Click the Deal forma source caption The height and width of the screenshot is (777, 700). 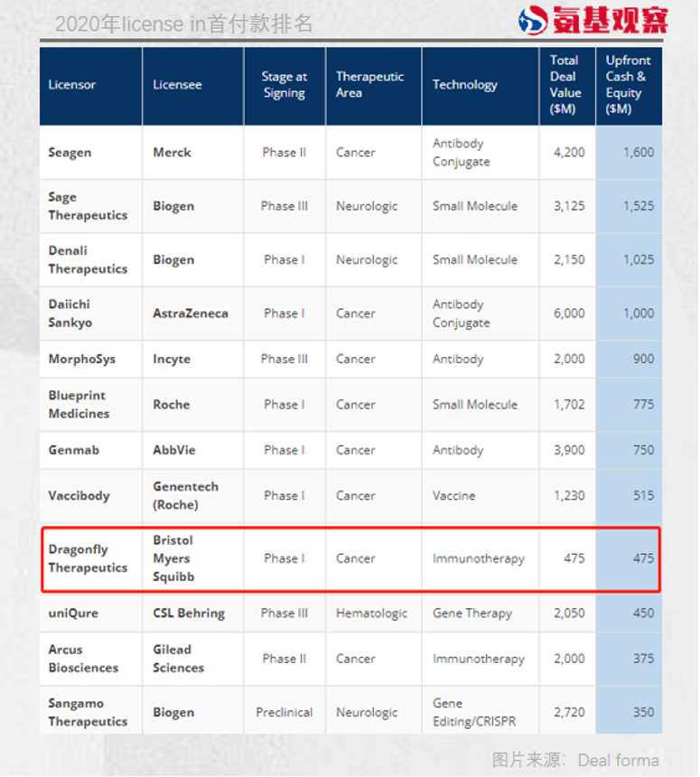click(575, 760)
